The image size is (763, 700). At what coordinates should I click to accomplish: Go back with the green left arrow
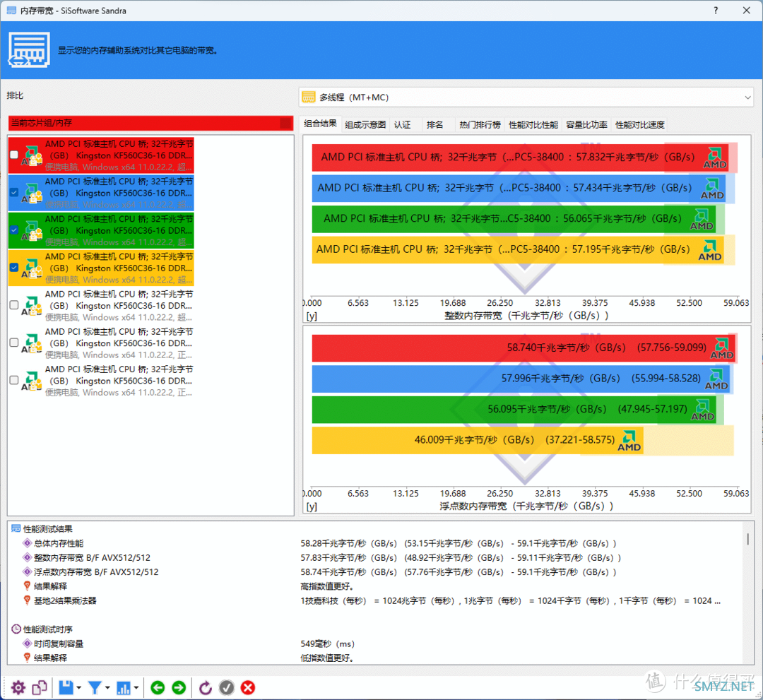158,687
